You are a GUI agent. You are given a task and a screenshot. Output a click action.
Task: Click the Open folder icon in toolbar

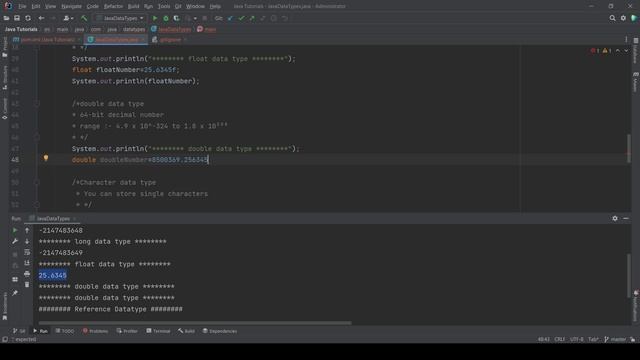tap(6, 18)
